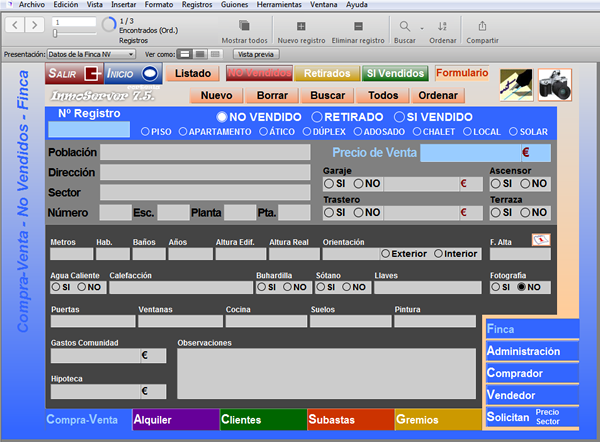Expand the Buscar dropdown arrow
The height and width of the screenshot is (442, 600).
(422, 28)
